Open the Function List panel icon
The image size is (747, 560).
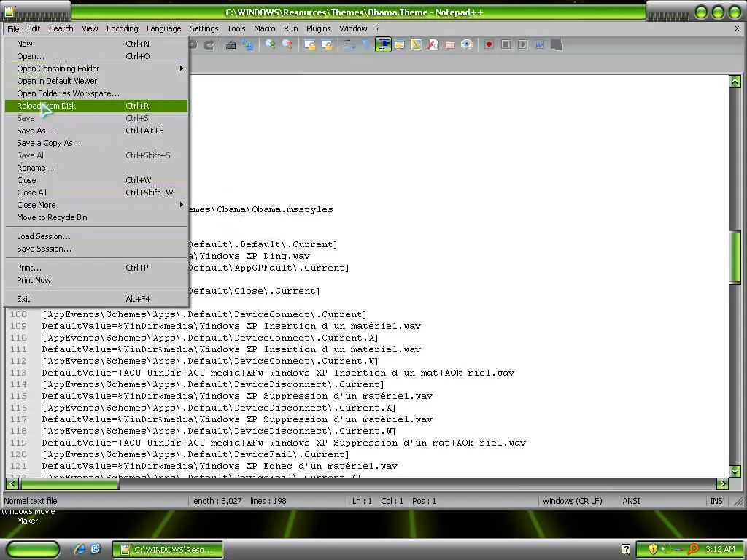(x=433, y=45)
